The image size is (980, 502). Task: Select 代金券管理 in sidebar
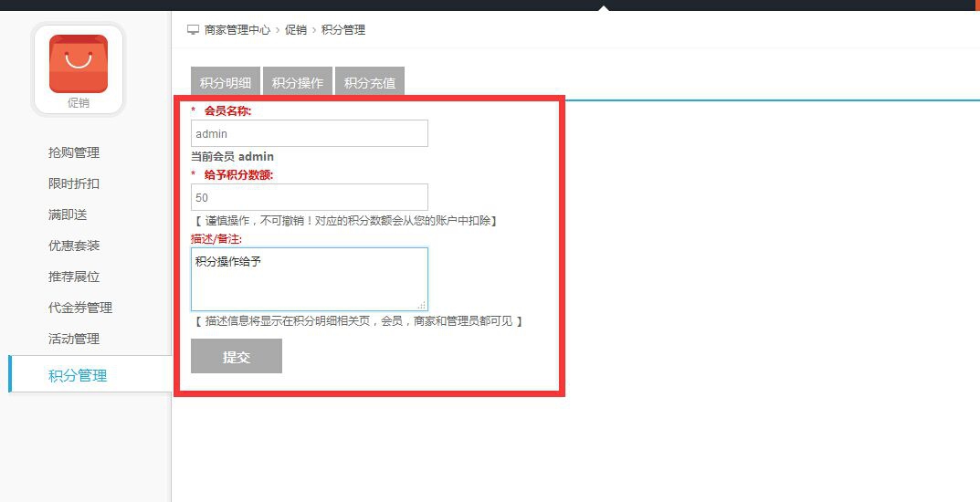[80, 308]
